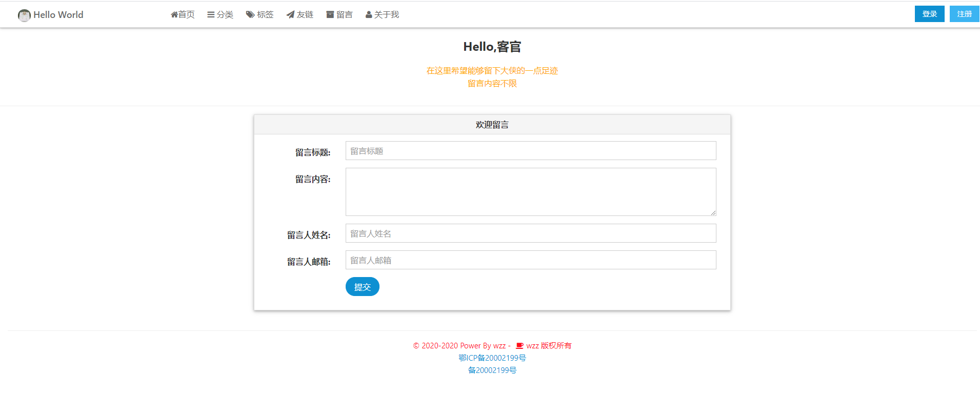The image size is (980, 413).
Task: Click the wzz 版权所有 footer text
Action: (x=549, y=346)
